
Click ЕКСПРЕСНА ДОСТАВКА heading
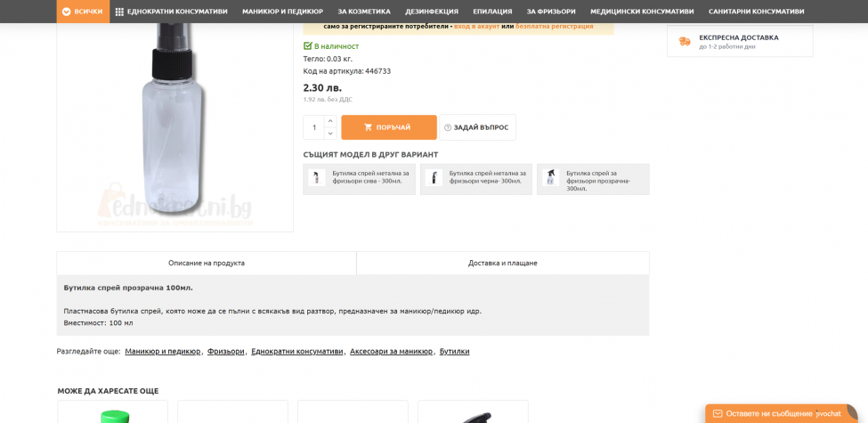click(x=738, y=37)
